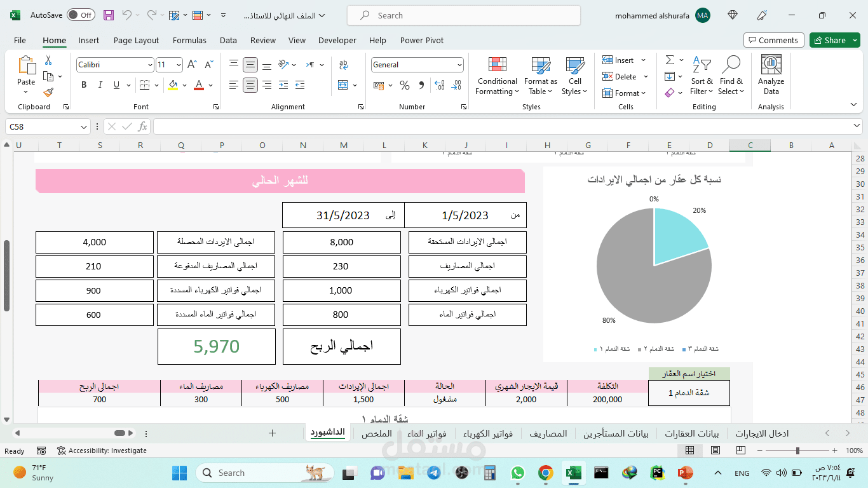Switch to sheet الملخص
The image size is (868, 488).
coord(377,433)
